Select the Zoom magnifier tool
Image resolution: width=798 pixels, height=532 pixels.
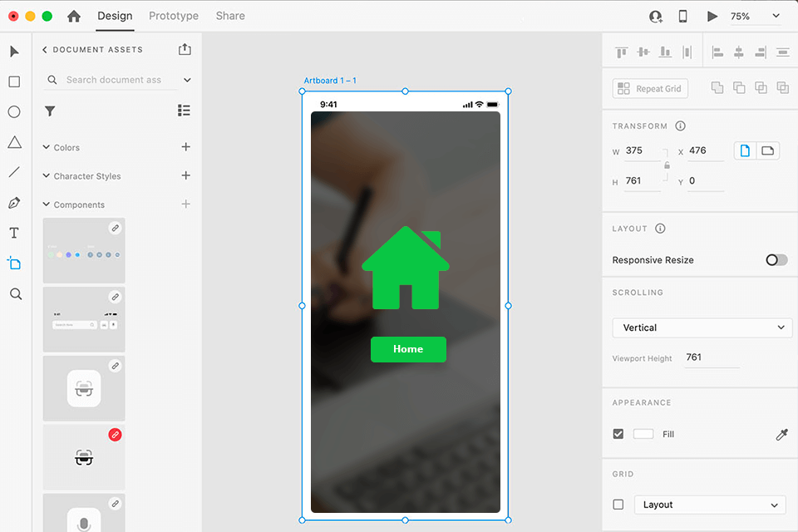point(16,293)
